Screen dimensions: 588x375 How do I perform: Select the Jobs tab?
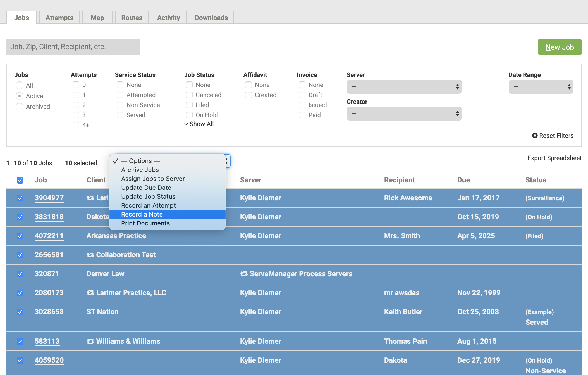click(21, 18)
